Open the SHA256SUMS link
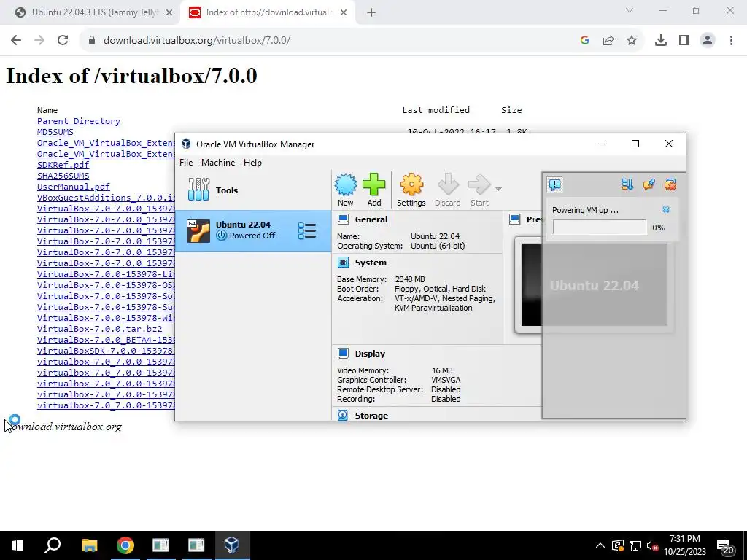Image resolution: width=747 pixels, height=560 pixels. [x=63, y=176]
